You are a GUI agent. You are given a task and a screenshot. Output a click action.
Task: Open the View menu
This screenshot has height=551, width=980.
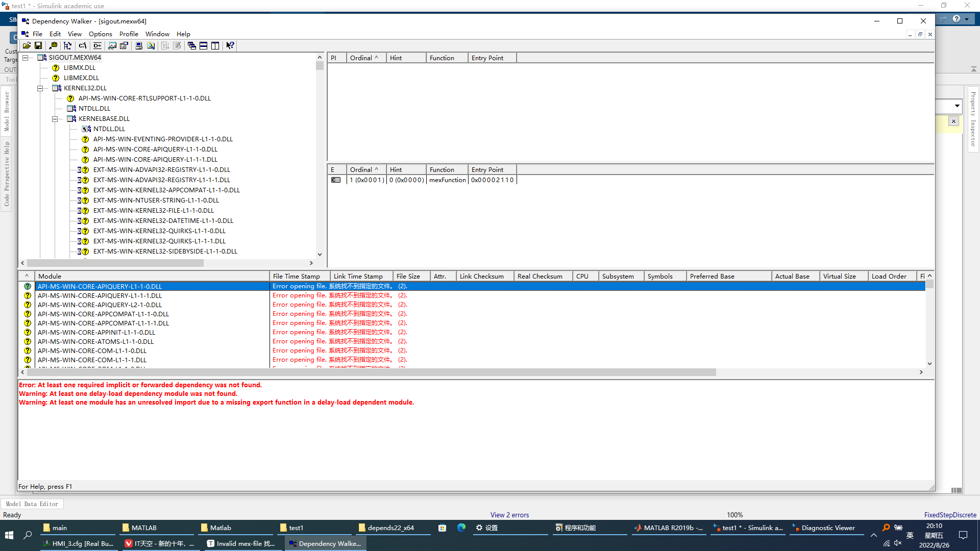pyautogui.click(x=75, y=34)
